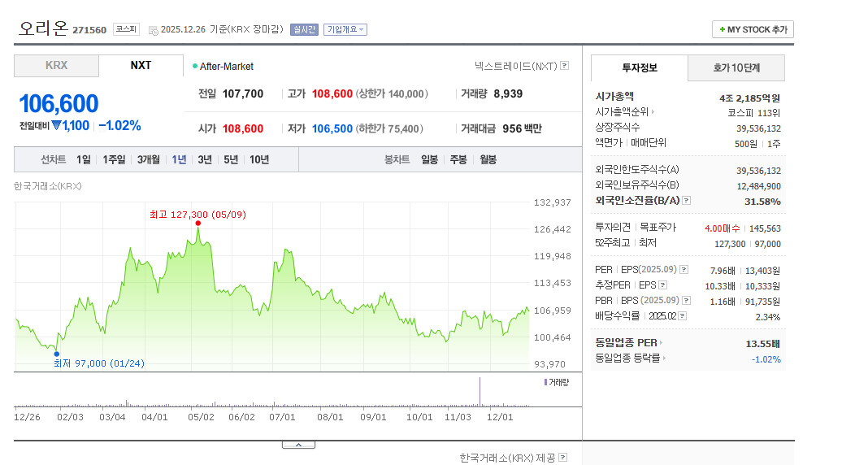Screen dimensions: 868x465
Task: Select 1주일 line chart period
Action: [114, 159]
